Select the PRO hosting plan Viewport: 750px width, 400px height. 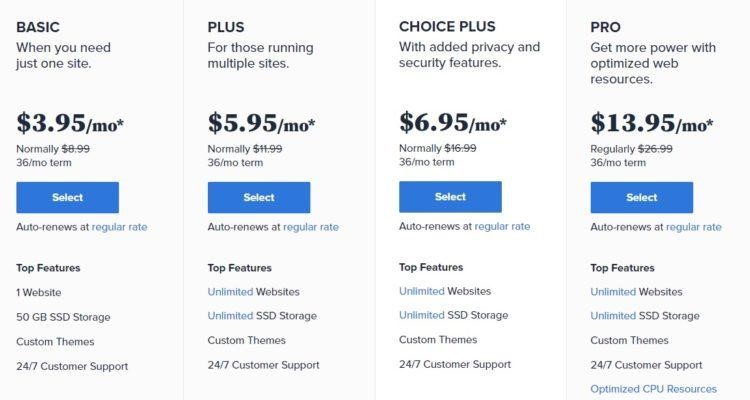(x=641, y=197)
